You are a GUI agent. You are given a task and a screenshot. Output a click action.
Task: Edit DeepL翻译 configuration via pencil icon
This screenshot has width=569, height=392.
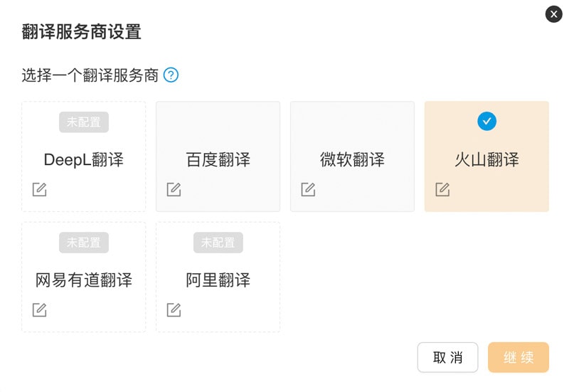click(40, 189)
